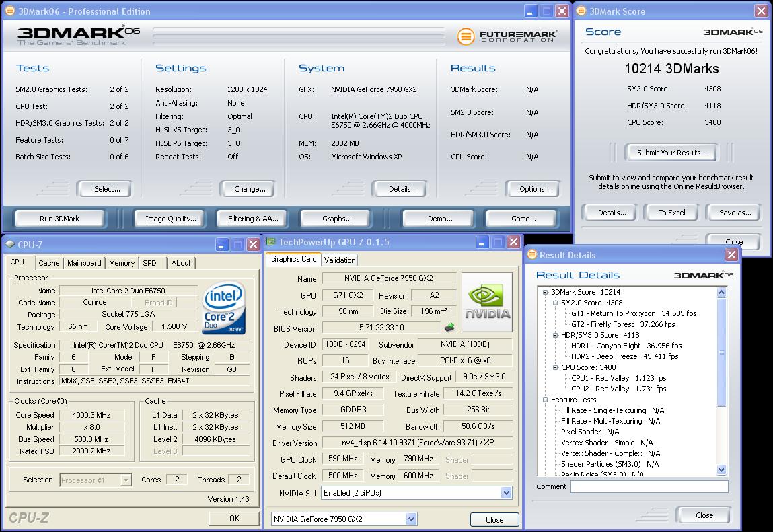Open the GeForce 7950 GX2 GPU selector dropdown
Screen dimensions: 773x532
point(411,519)
